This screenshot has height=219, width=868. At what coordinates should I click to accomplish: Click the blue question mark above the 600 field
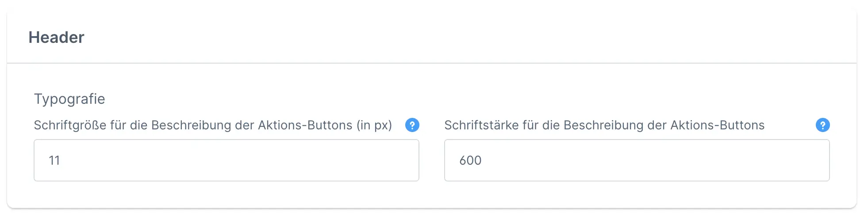coord(822,125)
